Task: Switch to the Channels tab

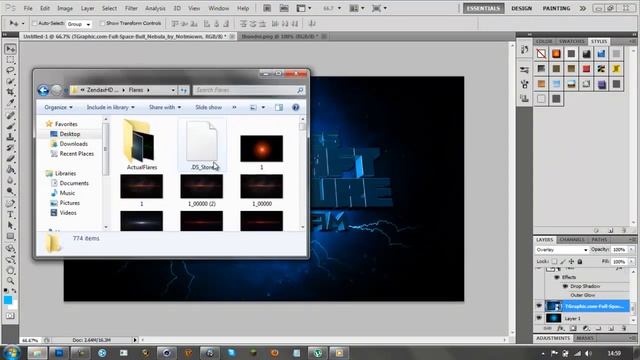Action: pyautogui.click(x=572, y=240)
